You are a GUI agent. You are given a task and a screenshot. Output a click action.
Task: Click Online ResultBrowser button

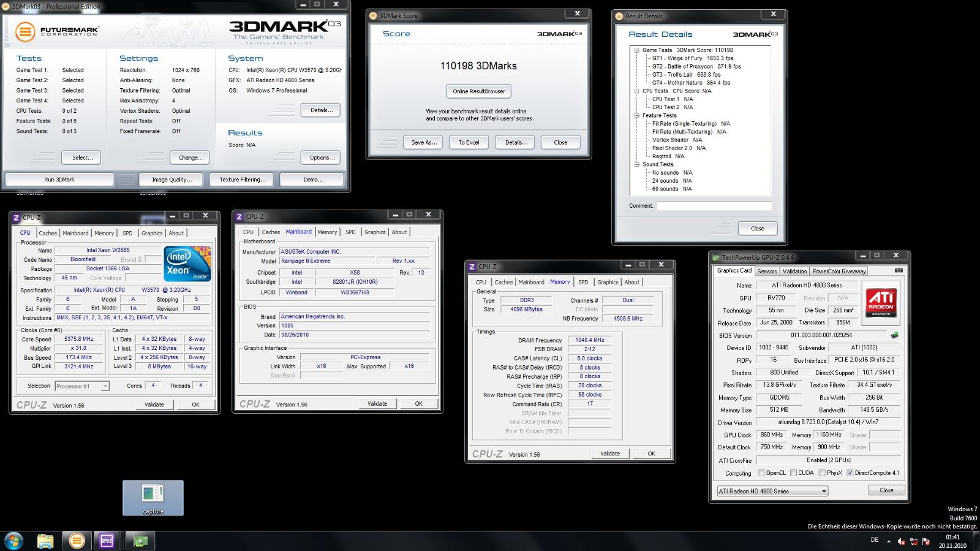(x=479, y=91)
